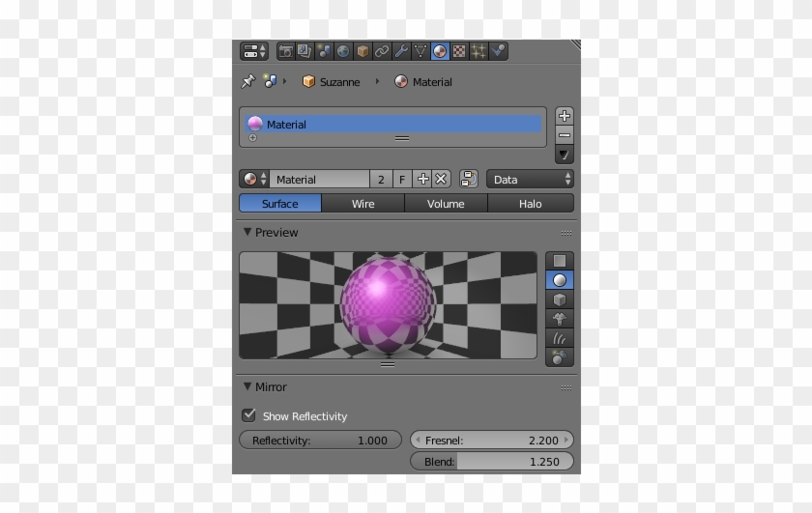The width and height of the screenshot is (812, 513).
Task: Open the Data link dropdown
Action: pyautogui.click(x=531, y=179)
